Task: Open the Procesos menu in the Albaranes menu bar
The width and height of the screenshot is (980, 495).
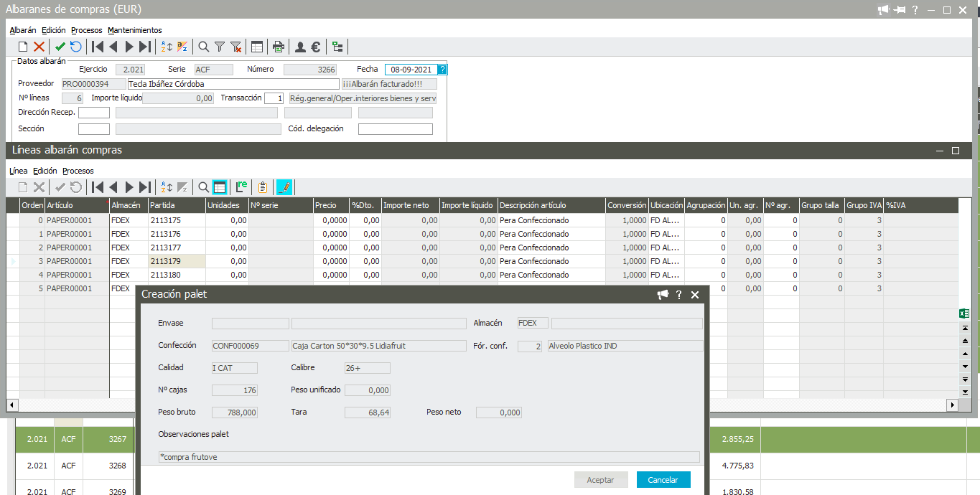Action: click(87, 30)
